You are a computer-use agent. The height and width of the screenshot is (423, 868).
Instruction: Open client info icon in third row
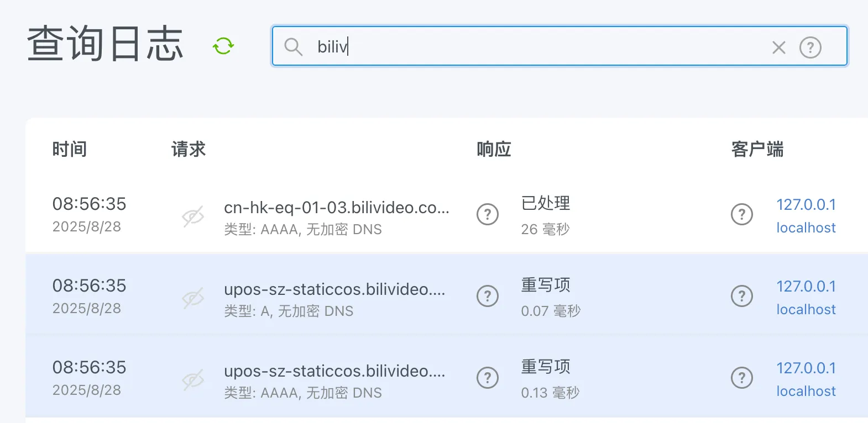(741, 378)
